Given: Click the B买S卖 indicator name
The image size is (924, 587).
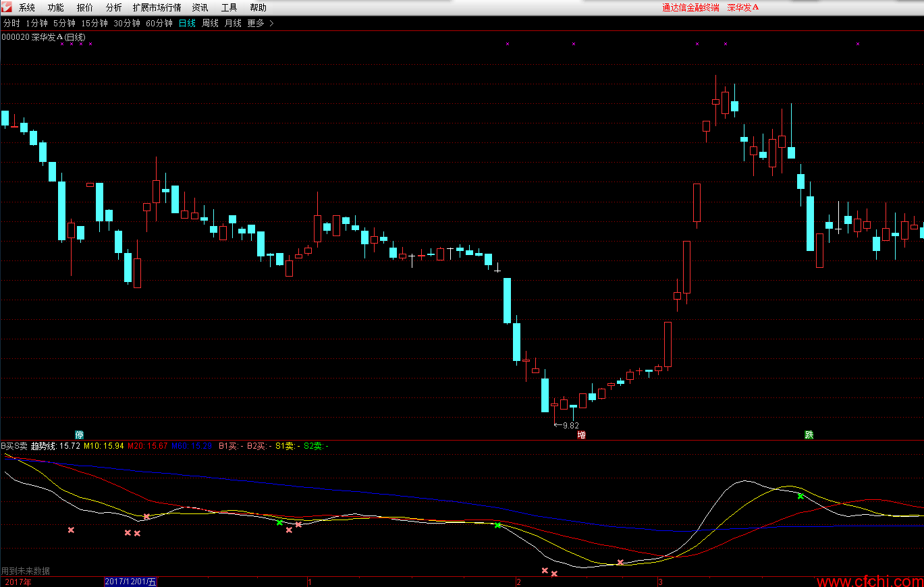Looking at the screenshot, I should (13, 446).
